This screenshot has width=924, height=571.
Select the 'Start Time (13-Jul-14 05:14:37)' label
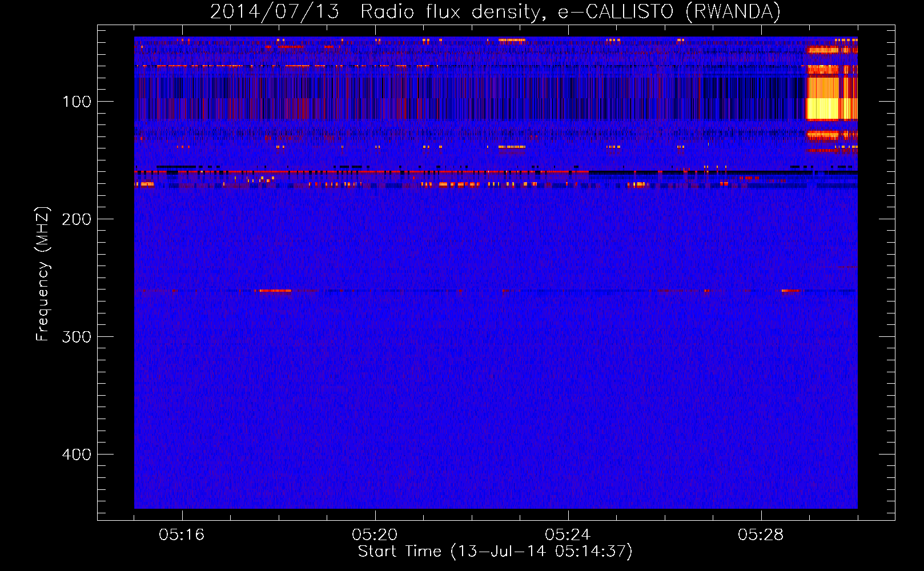point(495,552)
